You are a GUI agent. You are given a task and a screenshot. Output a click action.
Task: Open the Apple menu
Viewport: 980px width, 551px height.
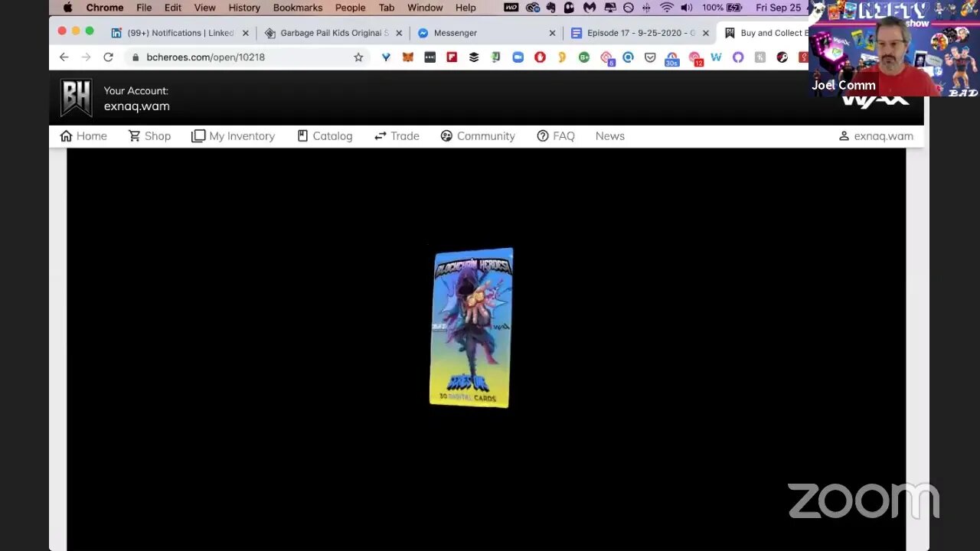click(67, 8)
